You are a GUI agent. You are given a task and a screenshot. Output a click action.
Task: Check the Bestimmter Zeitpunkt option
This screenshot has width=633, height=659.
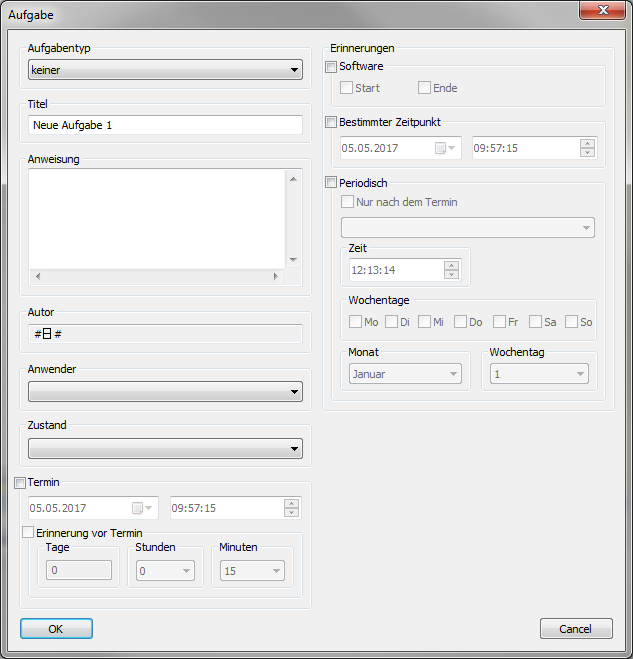point(332,122)
